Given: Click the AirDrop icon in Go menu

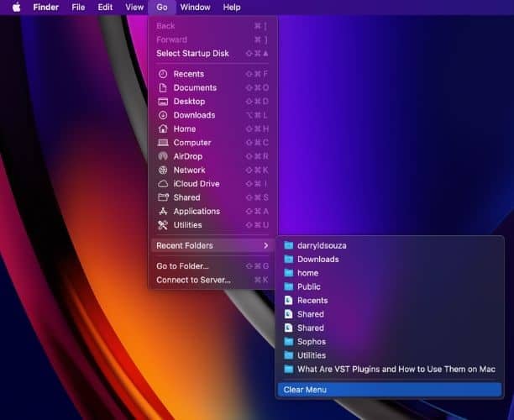Looking at the screenshot, I should click(x=163, y=156).
